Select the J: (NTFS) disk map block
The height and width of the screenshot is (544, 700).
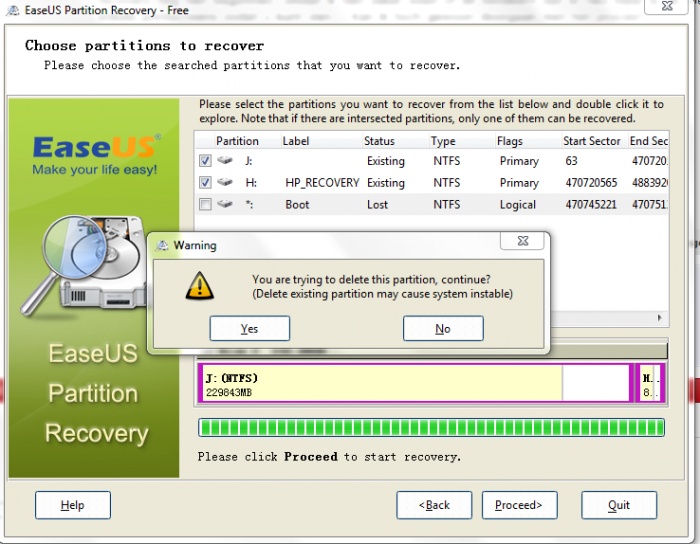415,384
